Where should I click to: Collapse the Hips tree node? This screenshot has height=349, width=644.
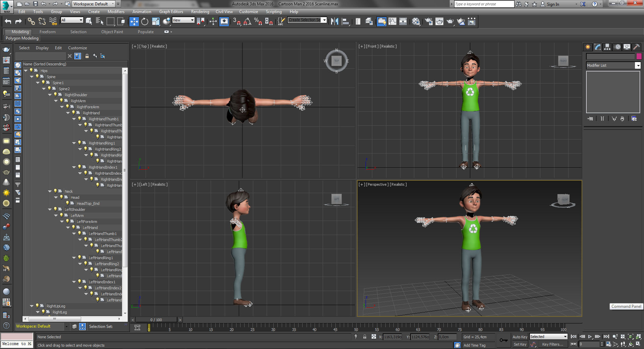click(25, 71)
